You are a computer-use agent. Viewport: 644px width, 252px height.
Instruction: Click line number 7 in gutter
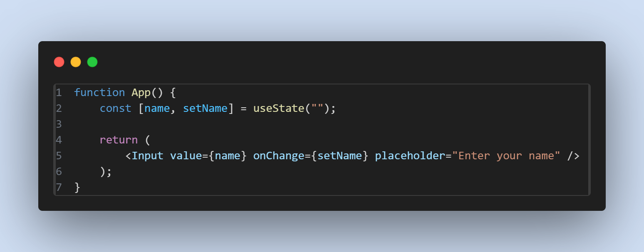click(x=59, y=187)
